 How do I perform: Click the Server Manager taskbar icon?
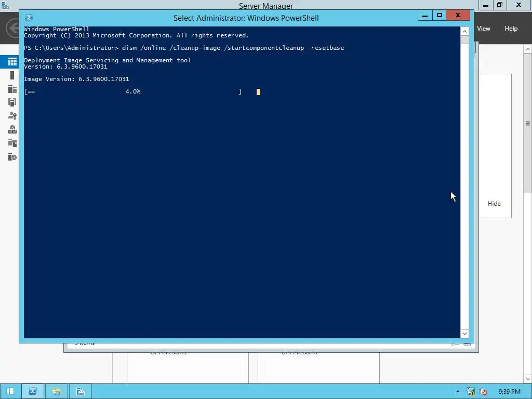click(x=81, y=391)
